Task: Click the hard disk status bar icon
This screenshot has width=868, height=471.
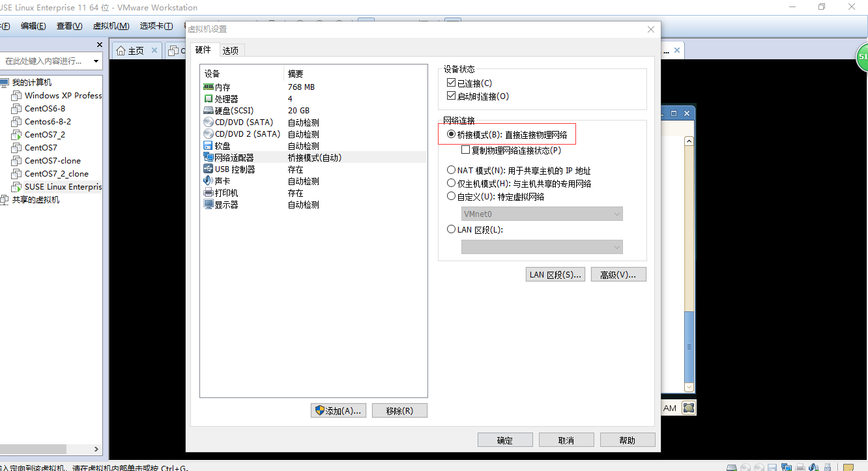Action: [732, 468]
